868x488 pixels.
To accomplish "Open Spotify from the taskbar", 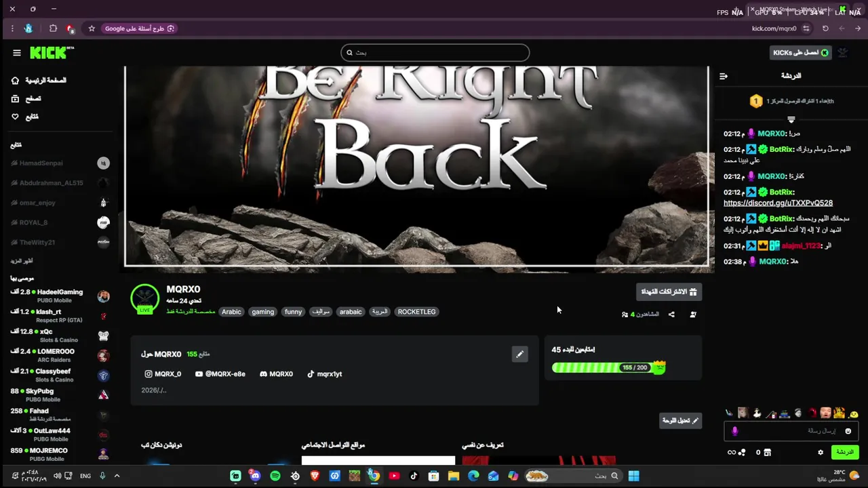I will click(x=275, y=476).
